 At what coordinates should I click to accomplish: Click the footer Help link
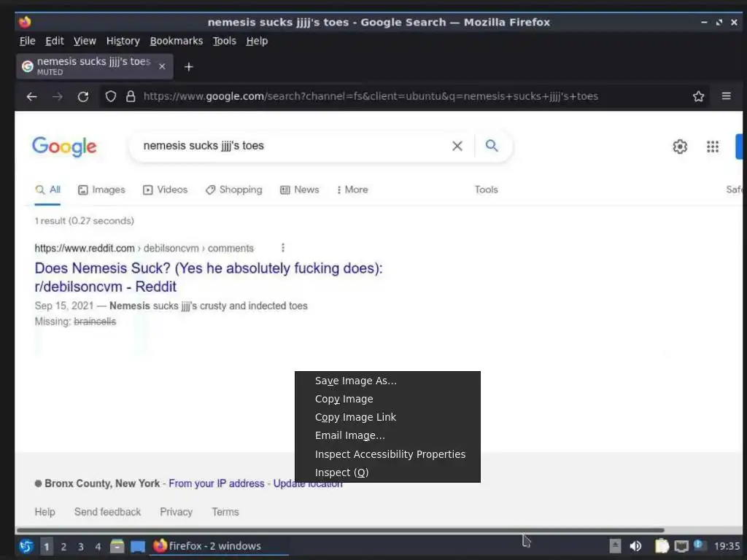[x=44, y=512]
